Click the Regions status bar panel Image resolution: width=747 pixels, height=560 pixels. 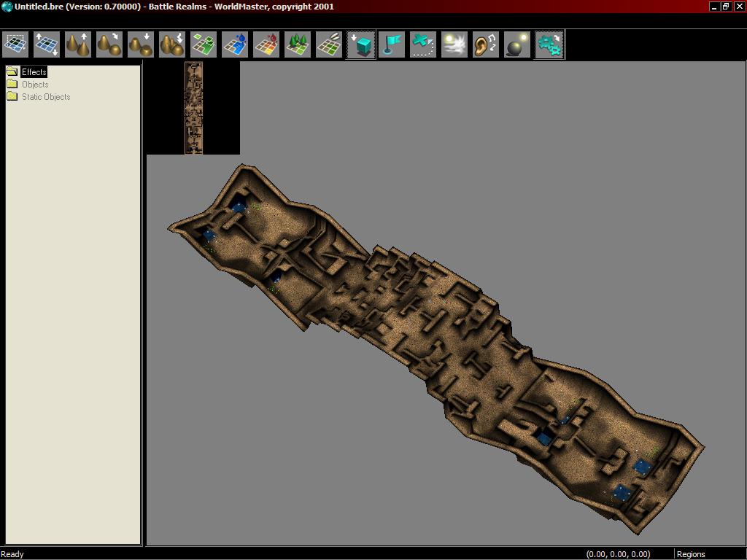691,554
